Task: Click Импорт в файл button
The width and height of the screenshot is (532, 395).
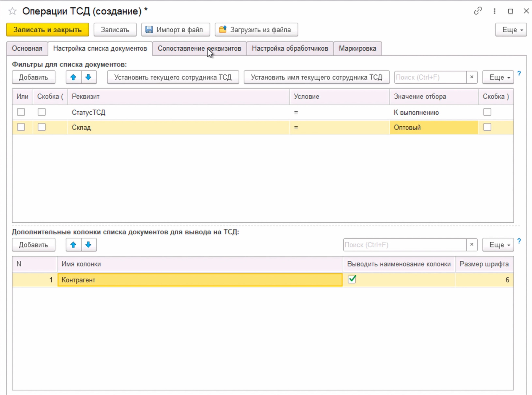Action: tap(176, 30)
